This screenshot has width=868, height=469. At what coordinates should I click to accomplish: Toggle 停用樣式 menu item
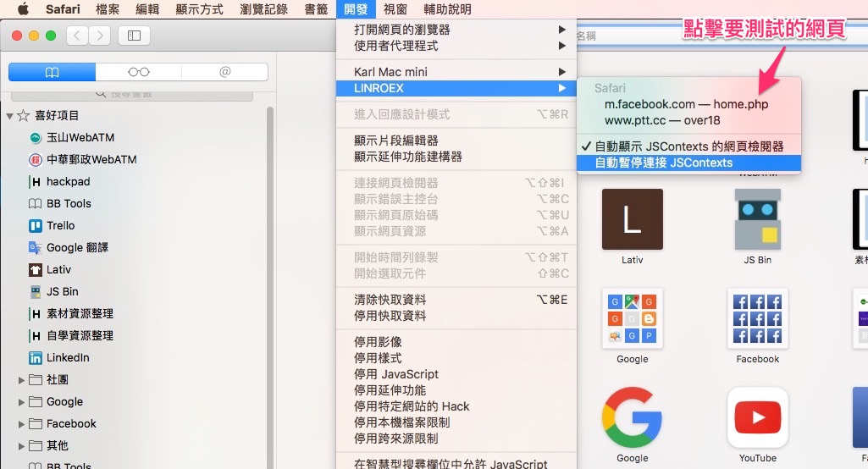[x=456, y=358]
